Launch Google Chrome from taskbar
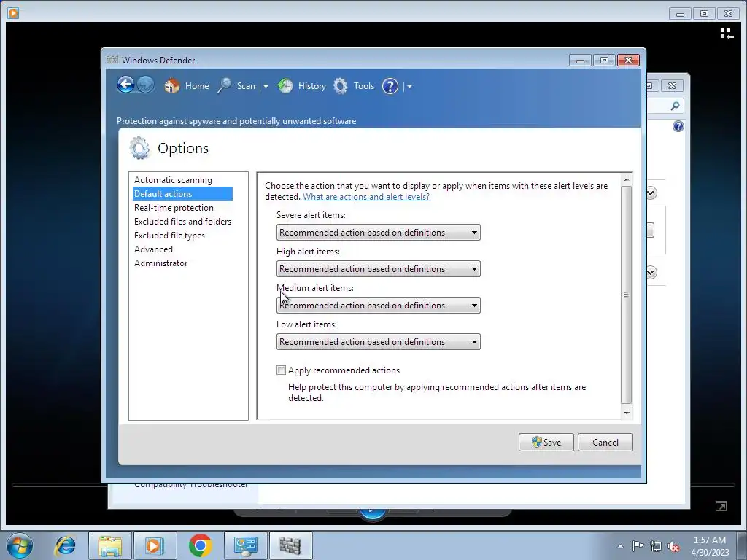The width and height of the screenshot is (747, 560). pyautogui.click(x=200, y=545)
